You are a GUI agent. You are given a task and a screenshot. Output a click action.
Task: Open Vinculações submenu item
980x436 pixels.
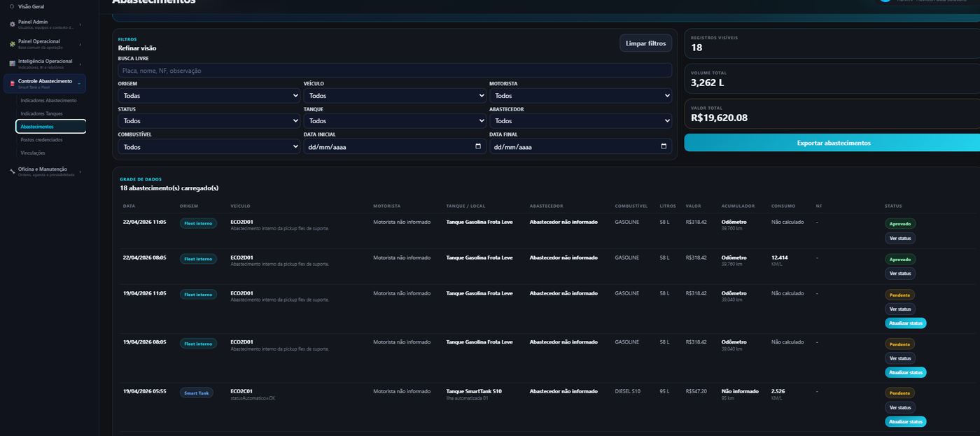[x=33, y=153]
